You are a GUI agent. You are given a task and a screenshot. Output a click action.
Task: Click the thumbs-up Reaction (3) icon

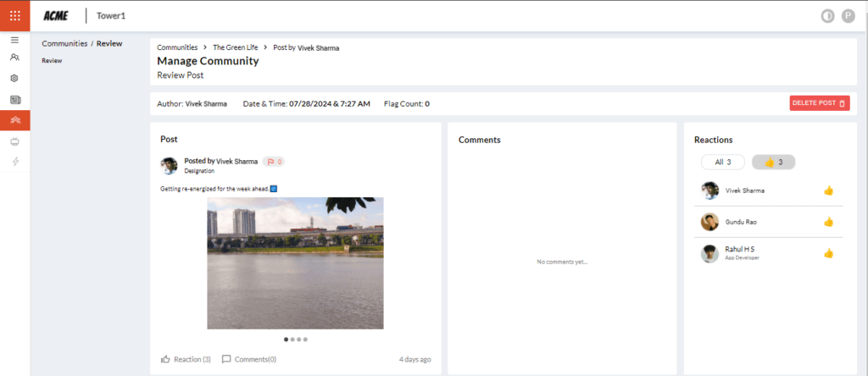166,359
